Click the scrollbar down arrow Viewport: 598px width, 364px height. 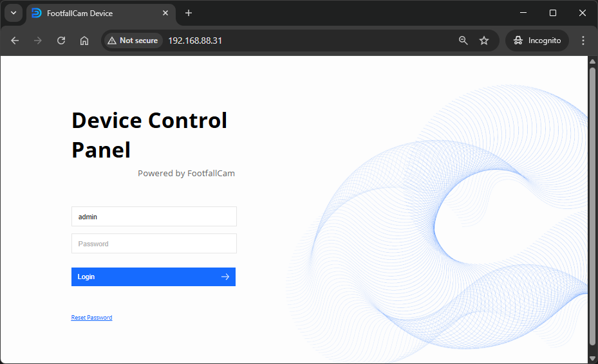coord(592,358)
